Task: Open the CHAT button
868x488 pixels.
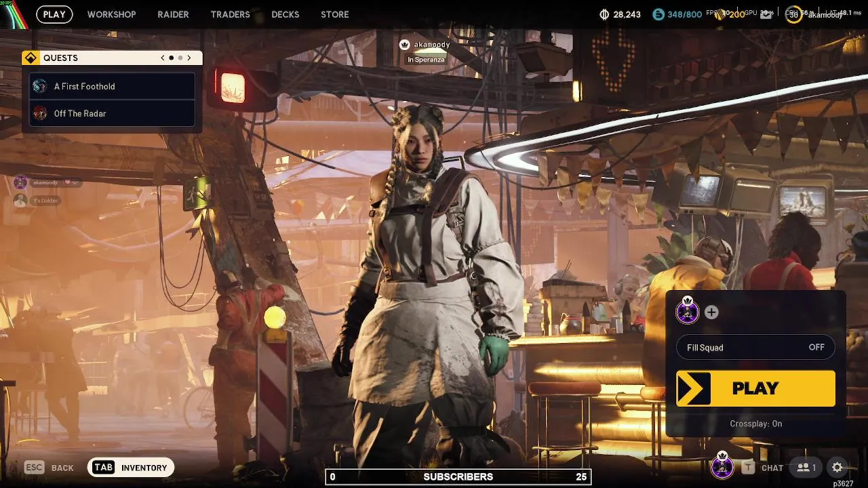Action: (x=762, y=468)
